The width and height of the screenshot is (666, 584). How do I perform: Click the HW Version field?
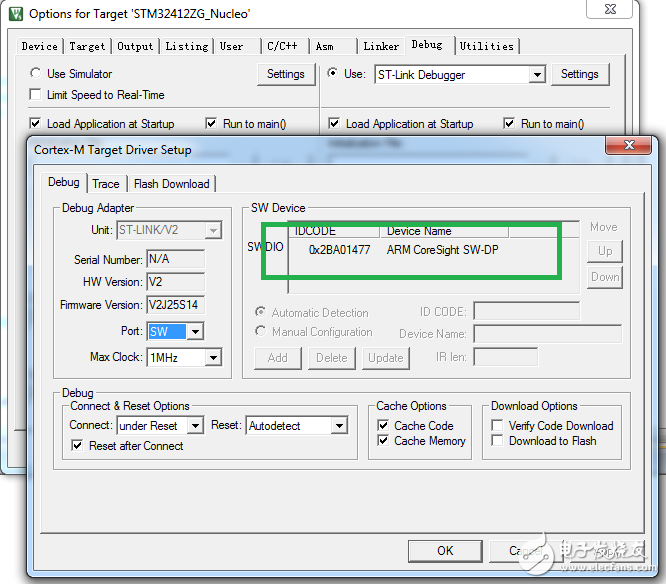(175, 282)
